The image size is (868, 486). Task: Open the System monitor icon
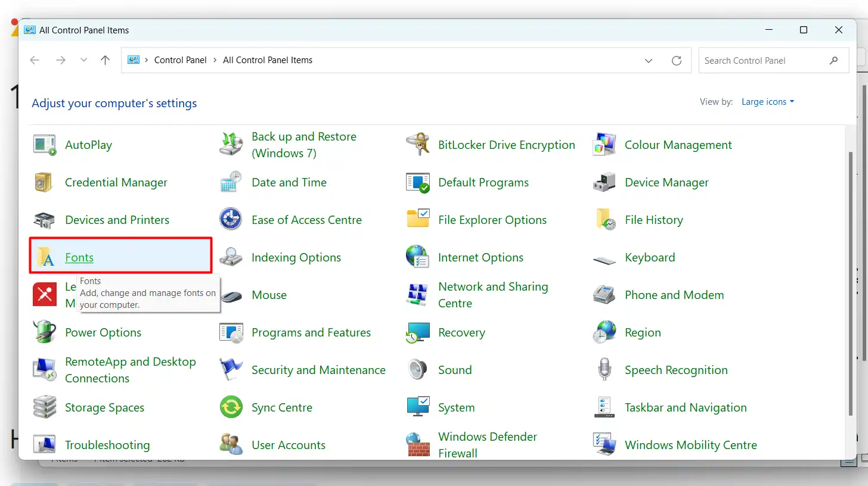point(418,407)
